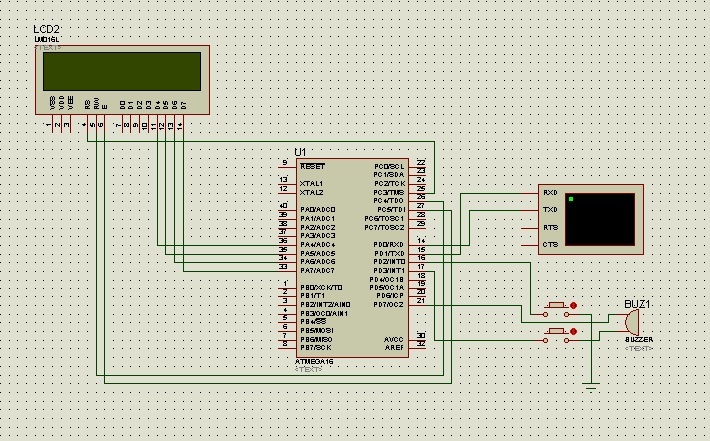This screenshot has height=441, width=710.
Task: Click the PC4/TDO pin label
Action: (389, 201)
